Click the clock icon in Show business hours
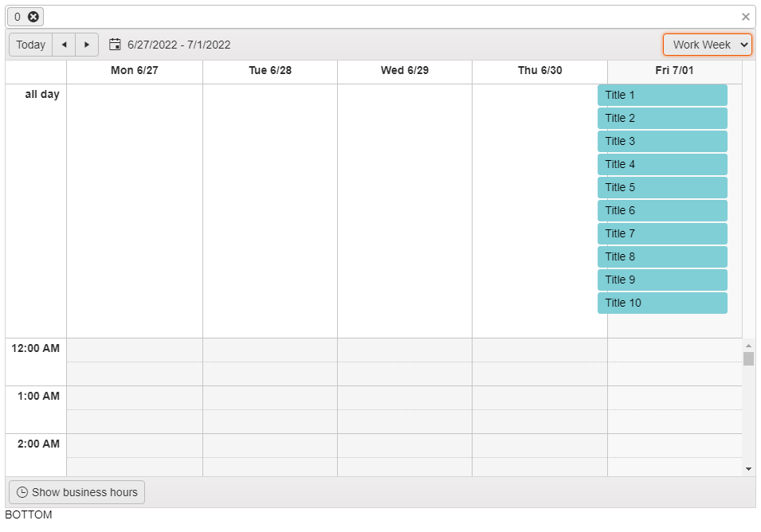This screenshot has height=532, width=761. point(22,492)
